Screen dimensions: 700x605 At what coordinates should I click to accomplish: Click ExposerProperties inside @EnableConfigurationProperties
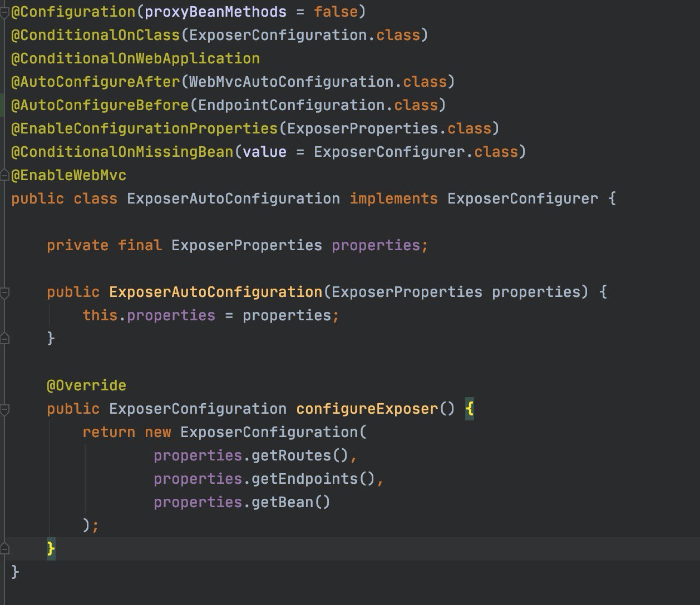362,128
